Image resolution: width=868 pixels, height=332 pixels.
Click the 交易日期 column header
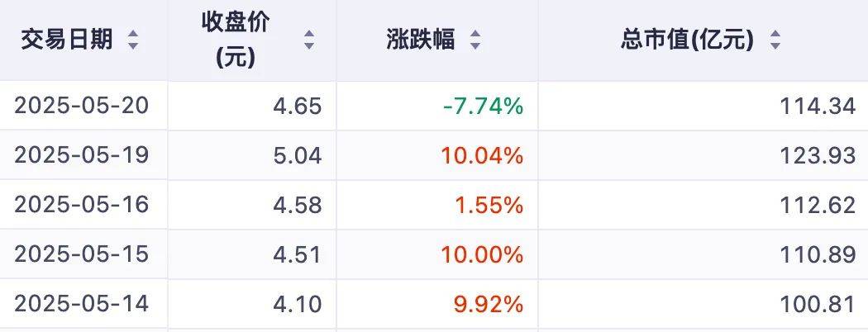[x=67, y=40]
